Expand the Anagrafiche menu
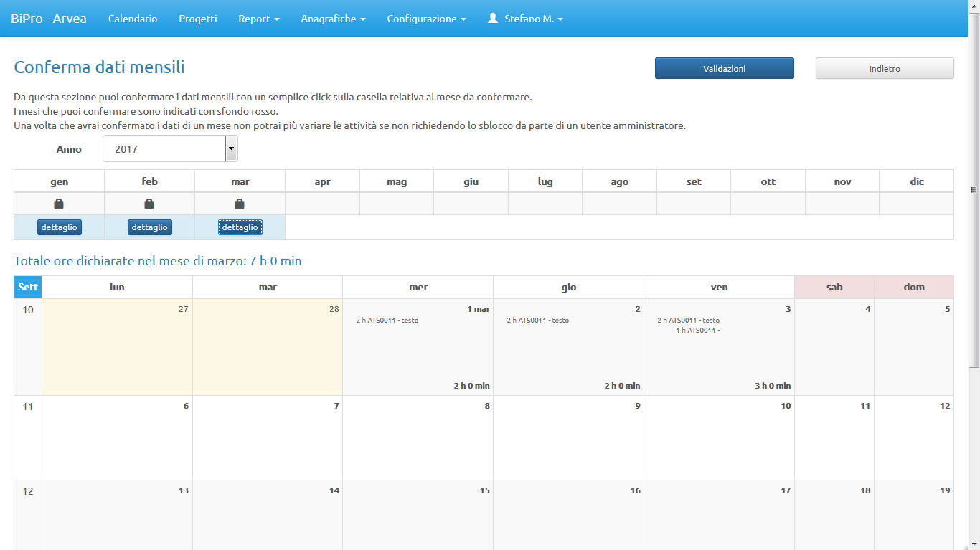980x550 pixels. pos(333,19)
